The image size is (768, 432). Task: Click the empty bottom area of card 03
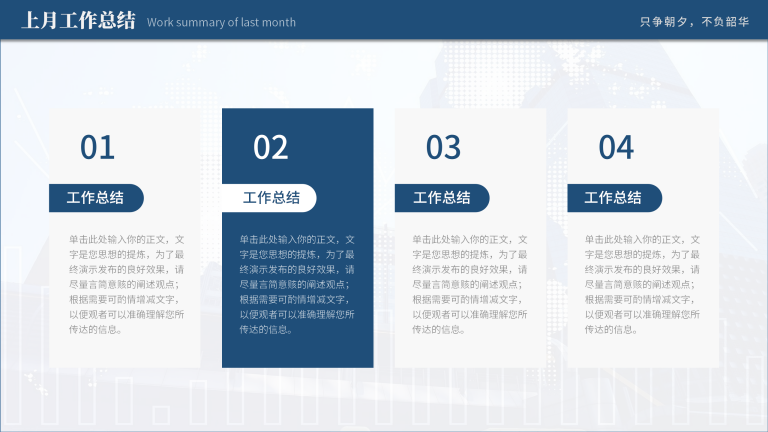470,352
